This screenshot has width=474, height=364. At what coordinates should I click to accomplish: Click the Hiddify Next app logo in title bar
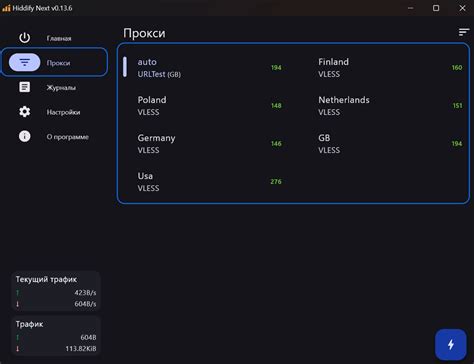[x=6, y=8]
